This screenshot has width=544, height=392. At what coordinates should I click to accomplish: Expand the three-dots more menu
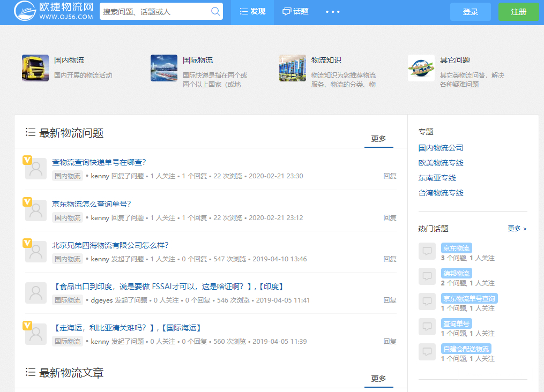[x=332, y=12]
